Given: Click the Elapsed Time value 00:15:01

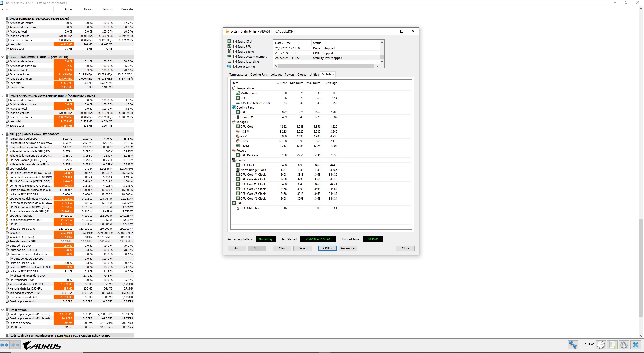Looking at the screenshot, I should pos(373,239).
